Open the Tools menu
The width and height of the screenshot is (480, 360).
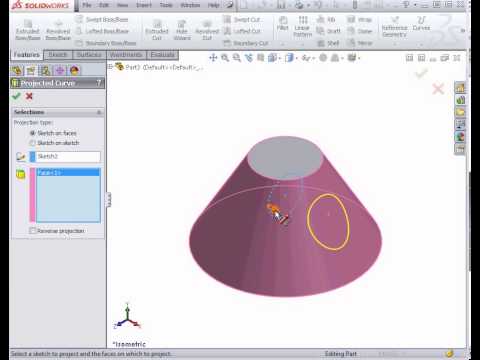(166, 5)
